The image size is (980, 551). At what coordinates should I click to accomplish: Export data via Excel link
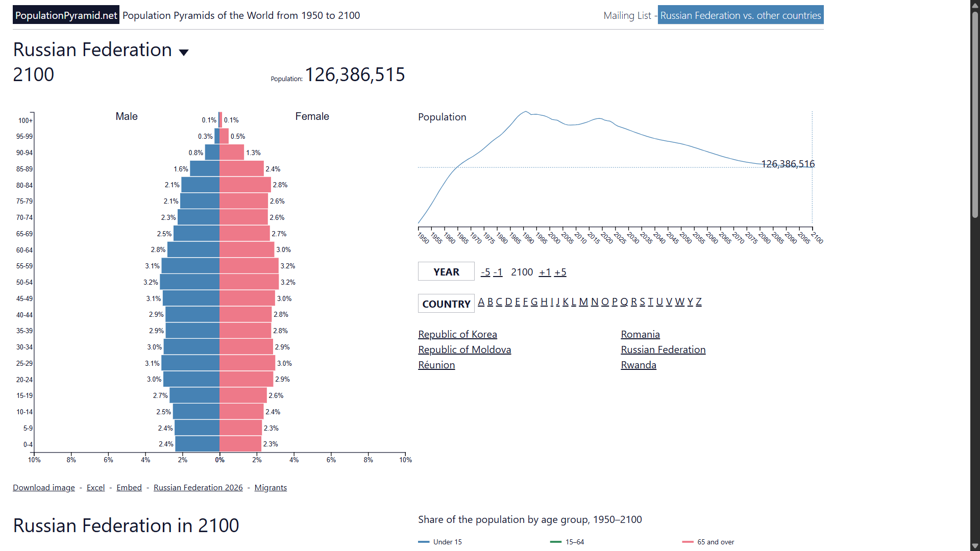(x=95, y=487)
